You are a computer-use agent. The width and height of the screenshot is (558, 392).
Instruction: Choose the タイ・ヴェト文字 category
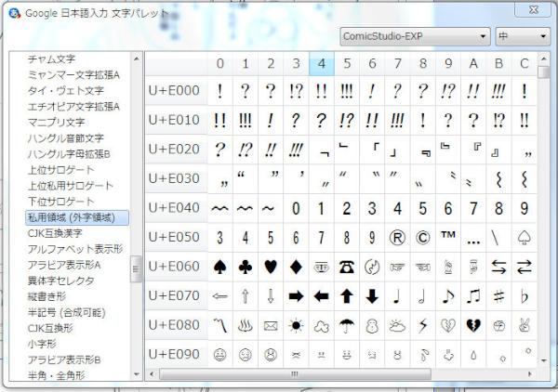(65, 91)
